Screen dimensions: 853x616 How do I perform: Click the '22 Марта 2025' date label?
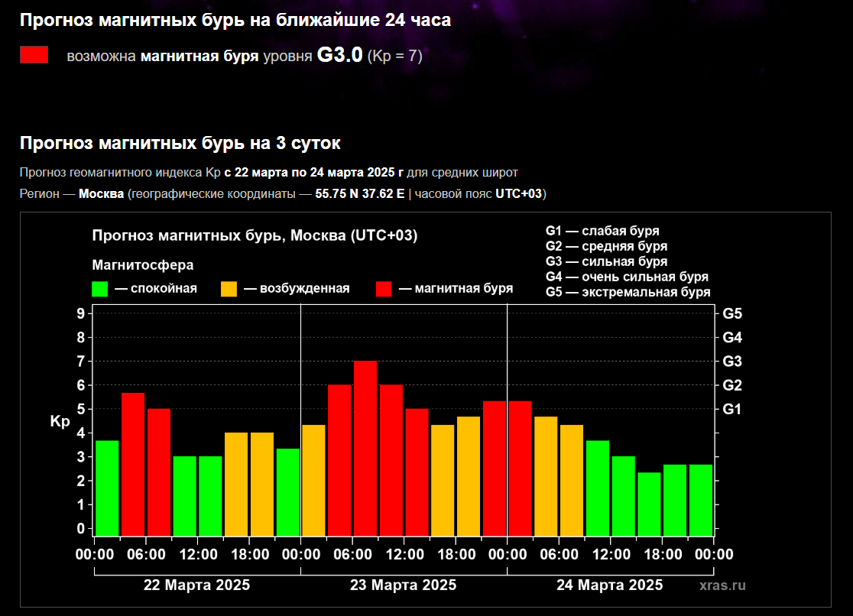tap(197, 585)
